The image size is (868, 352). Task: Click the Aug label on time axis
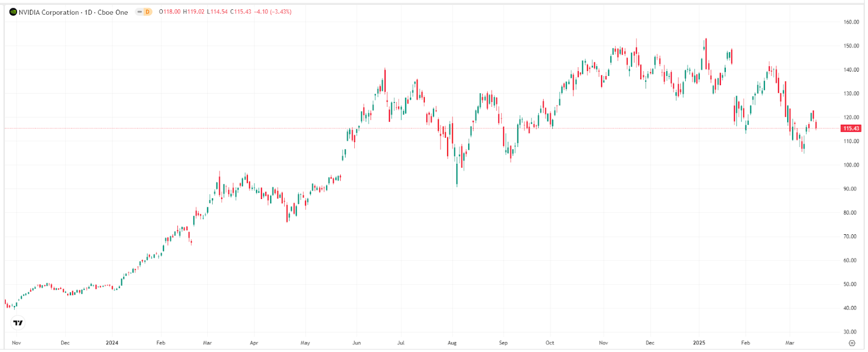452,343
